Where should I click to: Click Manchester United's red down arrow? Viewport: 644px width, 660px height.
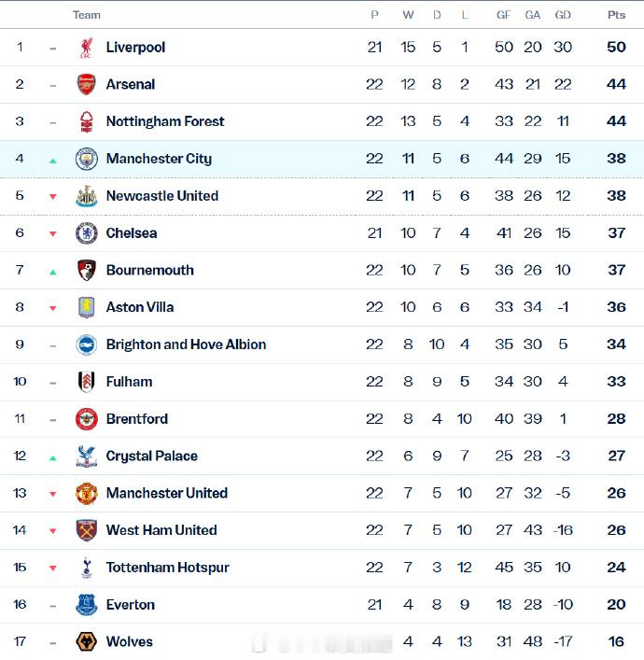coord(53,494)
